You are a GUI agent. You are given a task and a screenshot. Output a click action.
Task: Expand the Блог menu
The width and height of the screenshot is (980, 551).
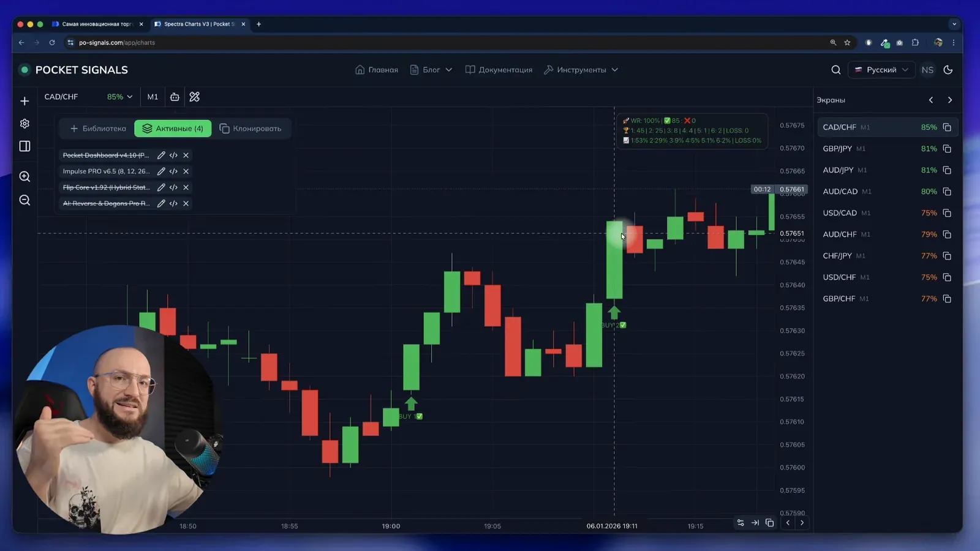(431, 70)
